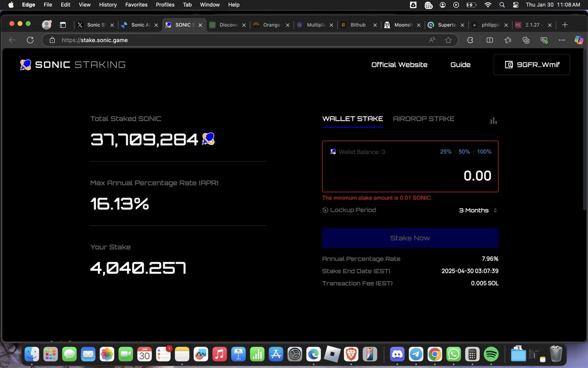Click the Stake End Date value 2025-04-30 03:07:39
This screenshot has width=588, height=368.
click(x=470, y=271)
